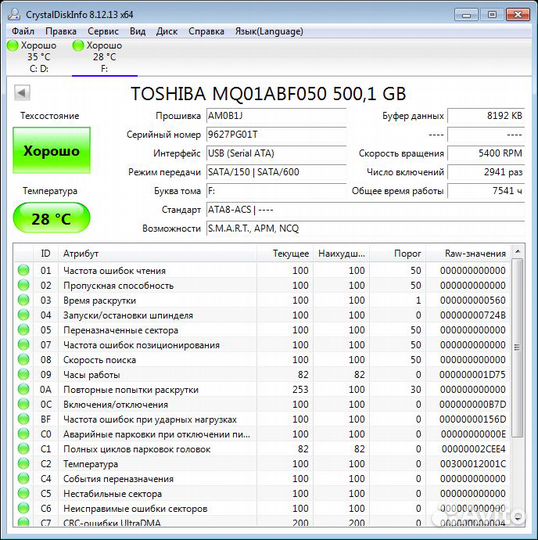This screenshot has height=540, width=538.
Task: Select the Запуски/остановки шпинделя row
Action: click(x=262, y=315)
